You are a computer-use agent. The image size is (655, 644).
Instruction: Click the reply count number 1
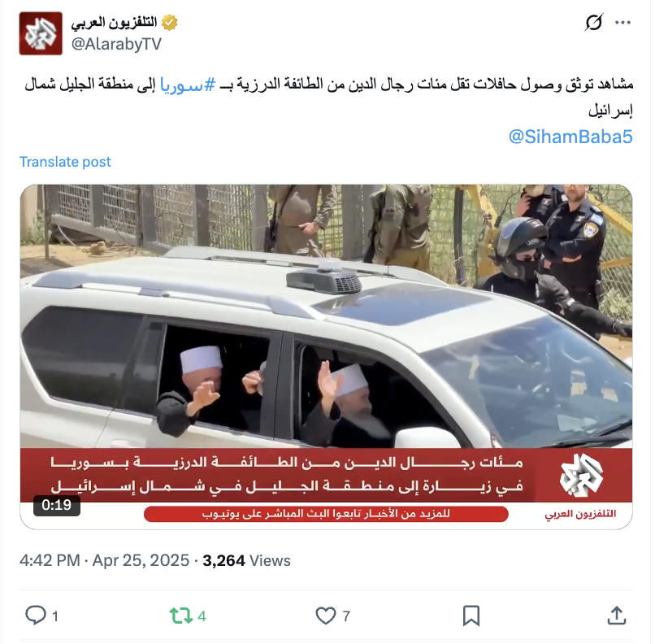[x=55, y=616]
